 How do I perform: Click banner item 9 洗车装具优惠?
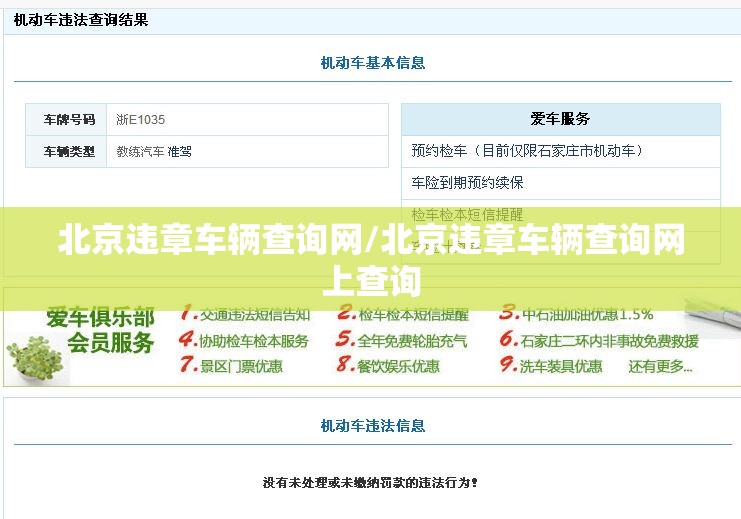pos(551,365)
